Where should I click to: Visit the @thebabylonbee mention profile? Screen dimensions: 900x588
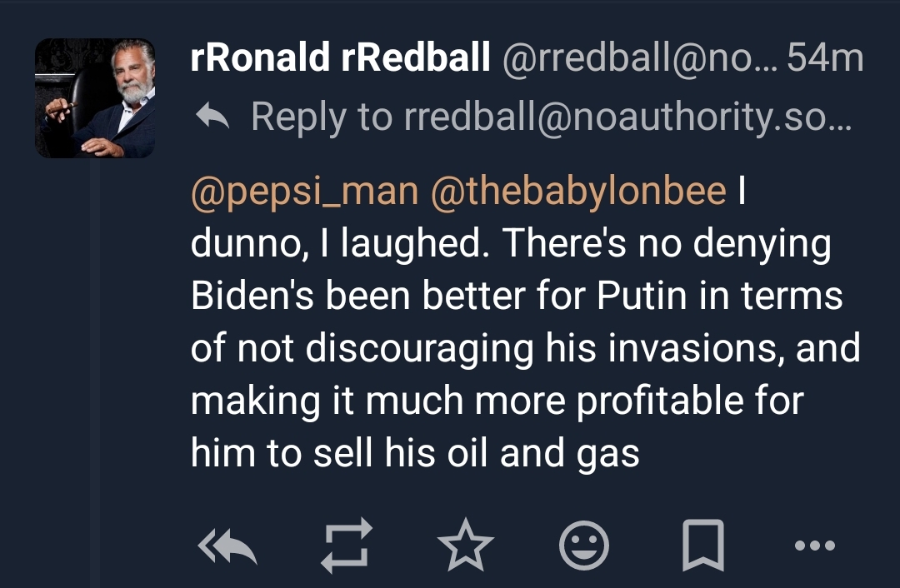[578, 192]
